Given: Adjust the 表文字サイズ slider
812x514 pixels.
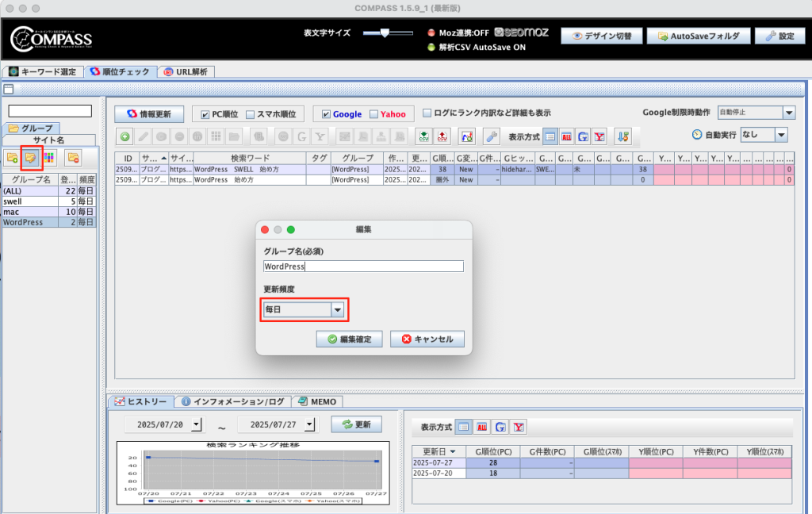Looking at the screenshot, I should pos(385,33).
